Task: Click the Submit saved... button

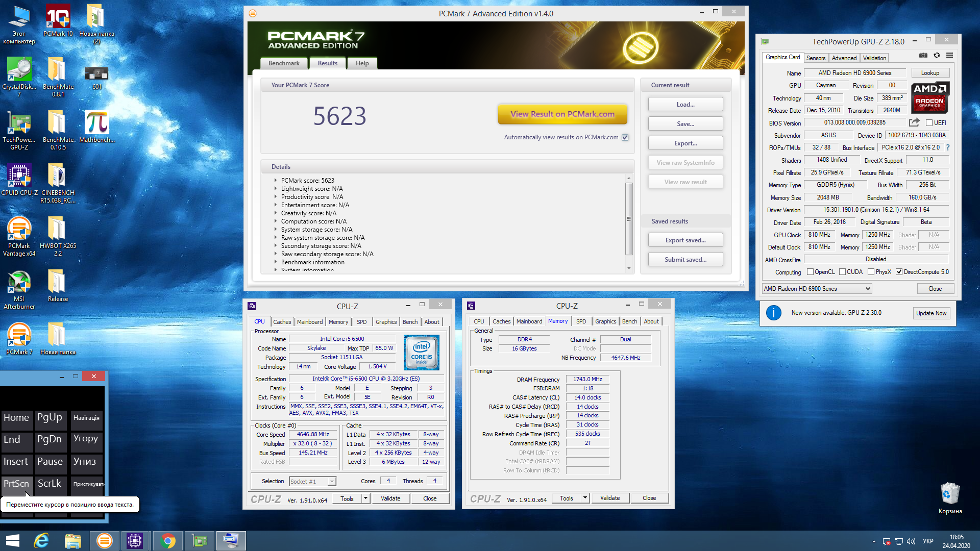Action: 685,260
